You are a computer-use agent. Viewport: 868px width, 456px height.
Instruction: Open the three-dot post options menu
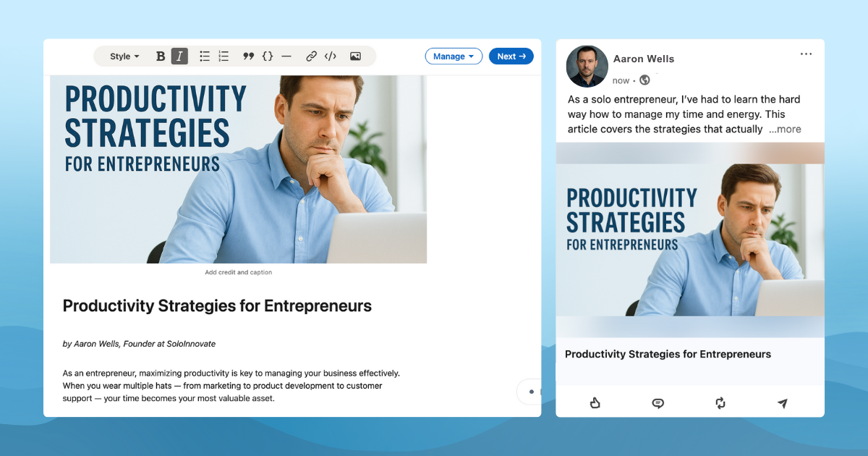807,54
